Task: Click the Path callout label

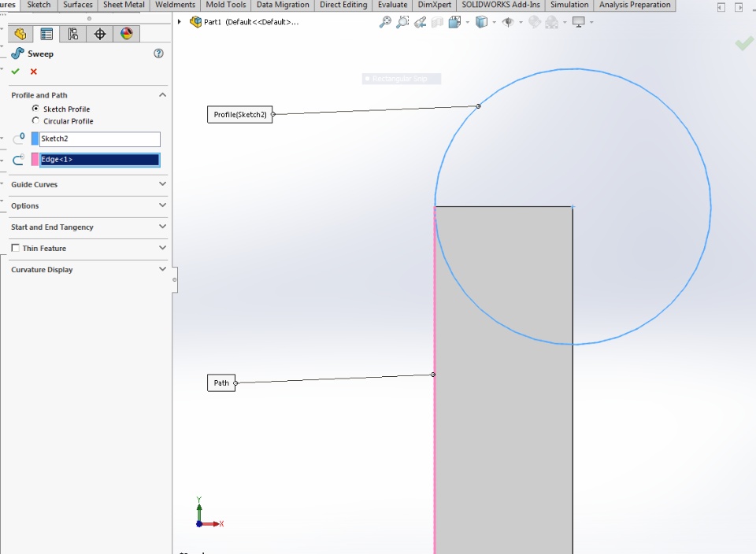Action: pos(221,383)
